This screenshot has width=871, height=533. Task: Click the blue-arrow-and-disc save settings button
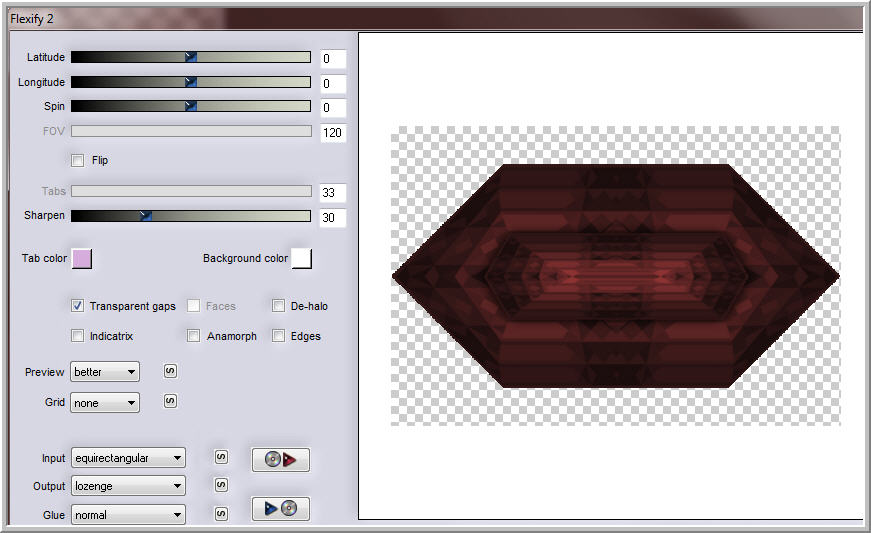coord(280,509)
